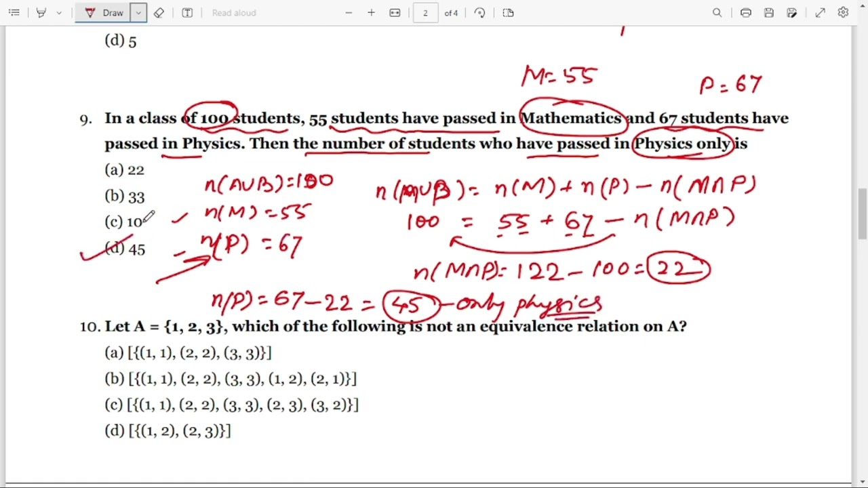Select the Add text tool
This screenshot has height=488, width=868.
point(188,13)
